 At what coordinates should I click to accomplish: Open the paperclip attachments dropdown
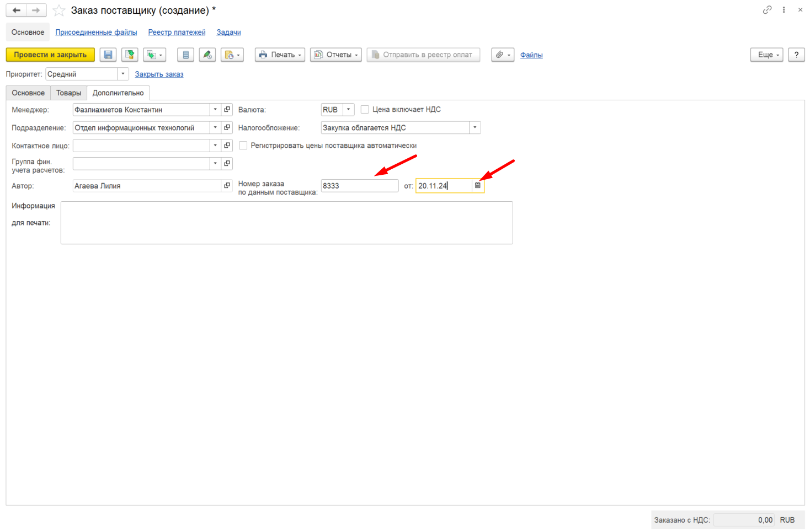tap(503, 55)
